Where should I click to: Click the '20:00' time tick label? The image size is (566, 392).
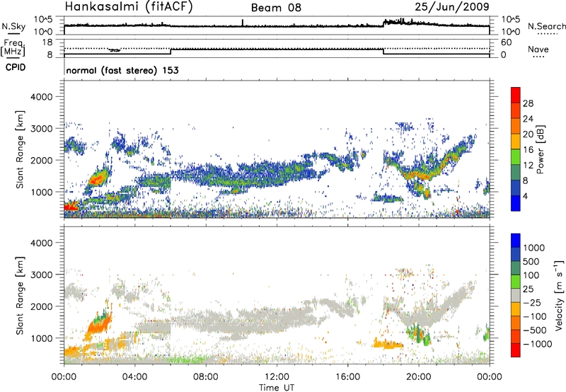click(419, 377)
